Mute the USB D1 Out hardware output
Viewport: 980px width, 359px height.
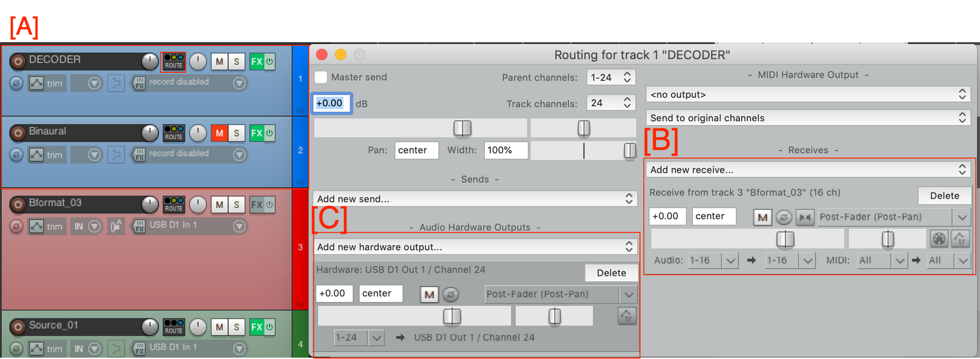coord(429,295)
